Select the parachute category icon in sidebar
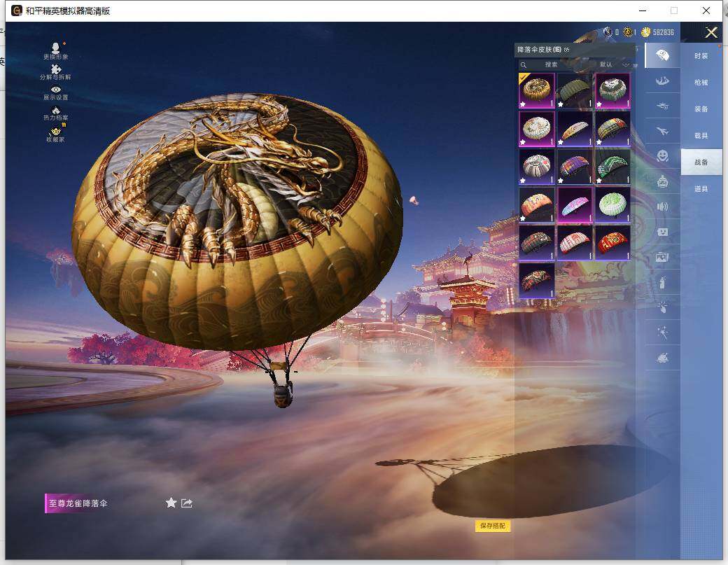The height and width of the screenshot is (565, 728). coord(662,56)
